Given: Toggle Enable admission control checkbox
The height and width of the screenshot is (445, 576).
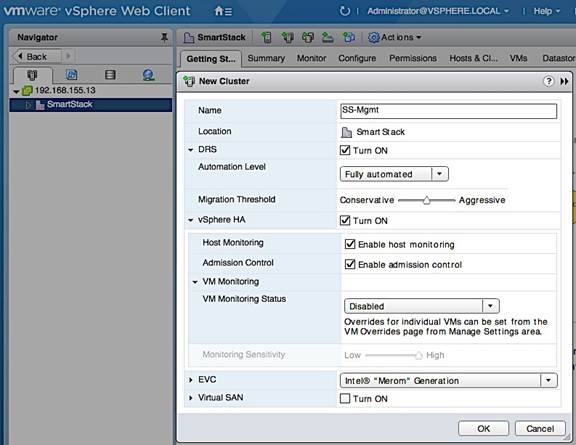Looking at the screenshot, I should 350,264.
